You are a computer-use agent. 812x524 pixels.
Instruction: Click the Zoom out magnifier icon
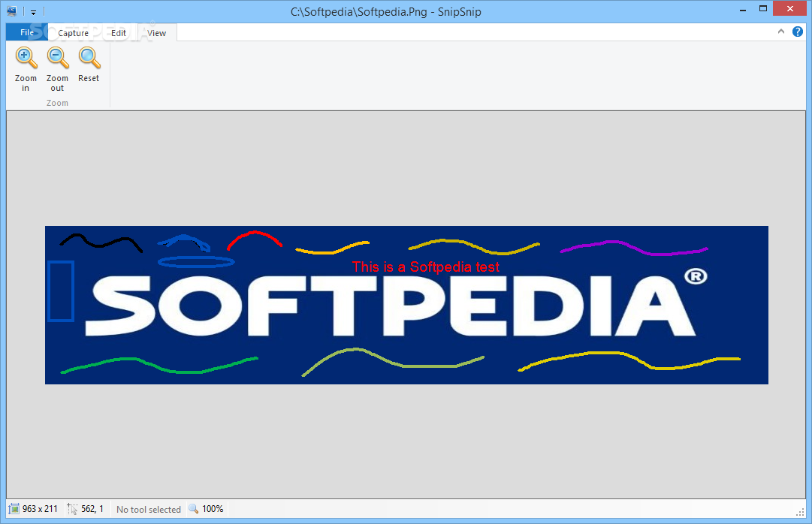pos(58,58)
